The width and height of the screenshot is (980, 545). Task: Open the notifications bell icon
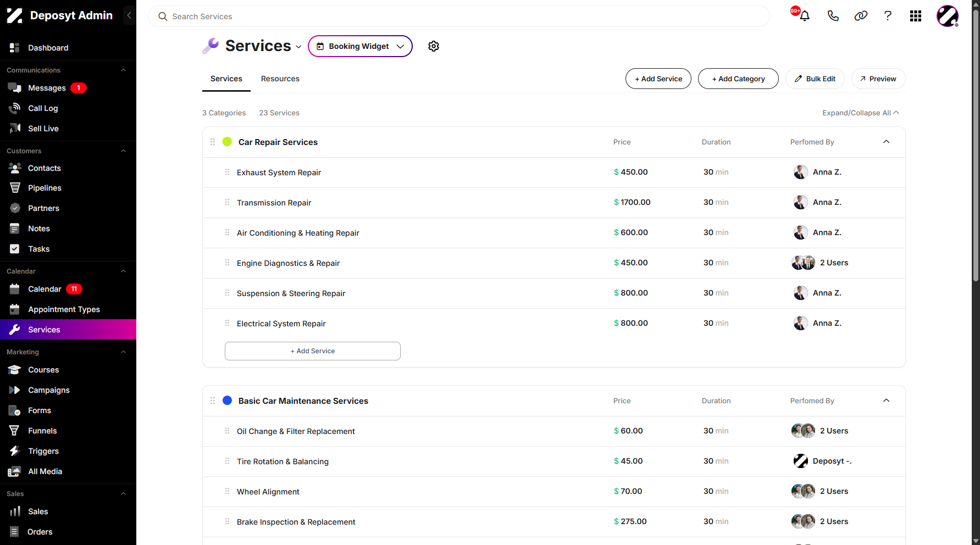(804, 16)
